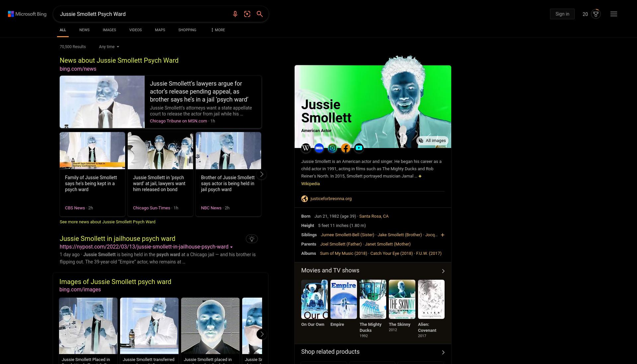
Task: Open CBS News family article card
Action: [x=92, y=174]
